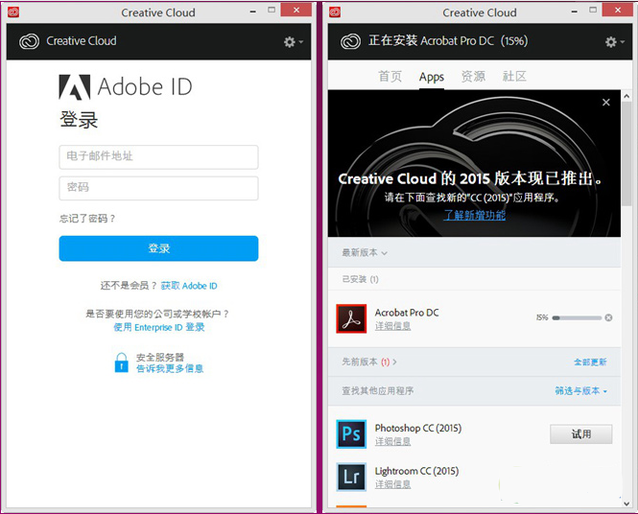Viewport: 638px width, 514px height.
Task: Expand the 先前版本 (1) section
Action: [369, 362]
